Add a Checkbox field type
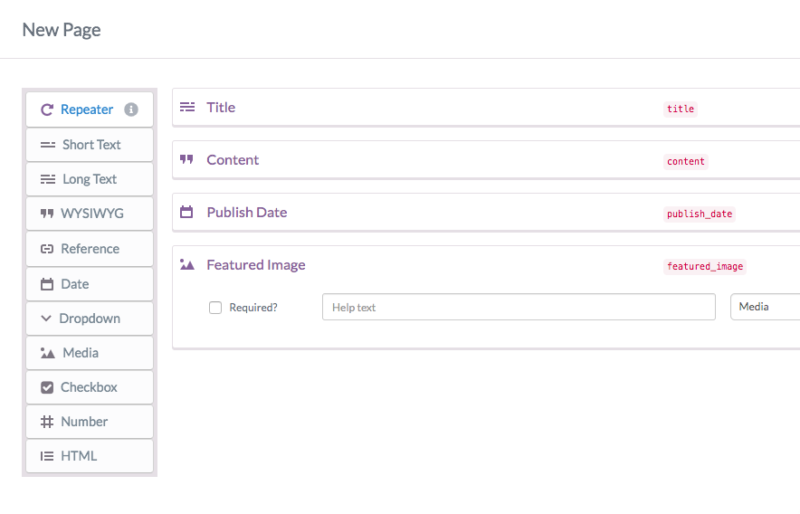The width and height of the screenshot is (800, 514). point(89,387)
